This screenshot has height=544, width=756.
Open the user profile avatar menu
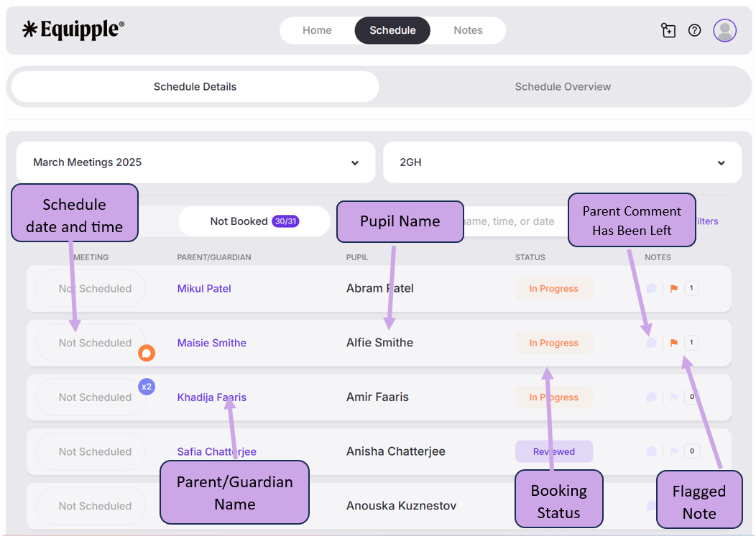click(x=724, y=30)
